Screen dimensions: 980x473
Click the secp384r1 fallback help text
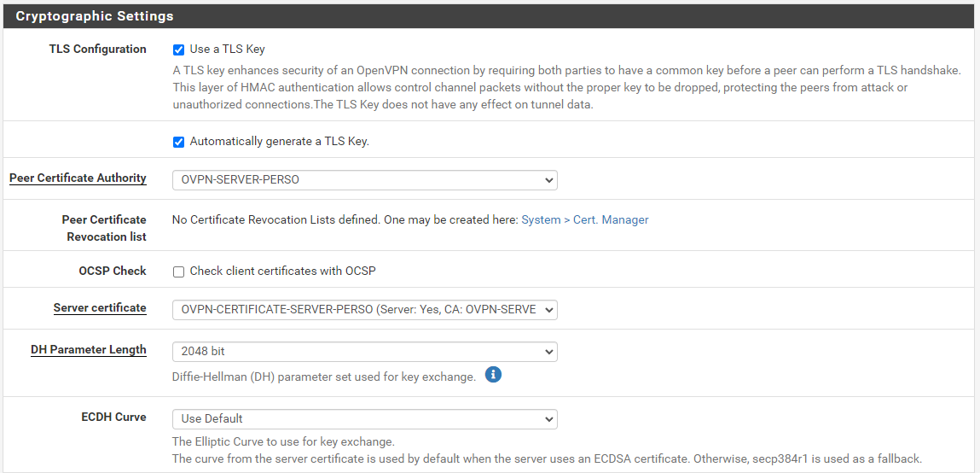tap(546, 458)
